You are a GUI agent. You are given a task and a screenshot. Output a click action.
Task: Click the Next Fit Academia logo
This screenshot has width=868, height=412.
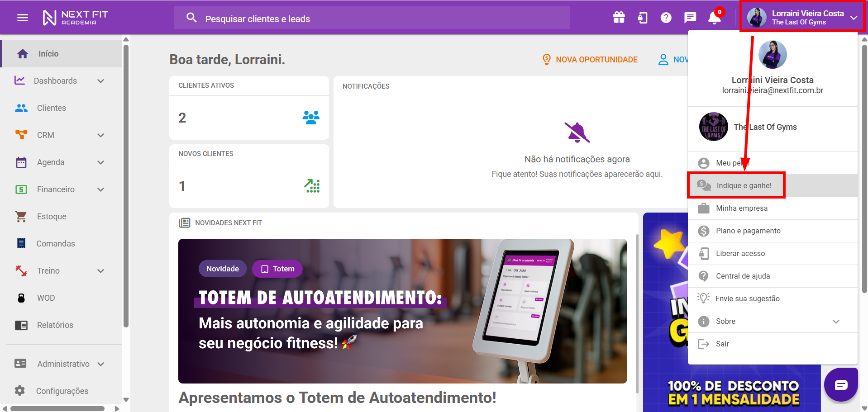[x=75, y=18]
